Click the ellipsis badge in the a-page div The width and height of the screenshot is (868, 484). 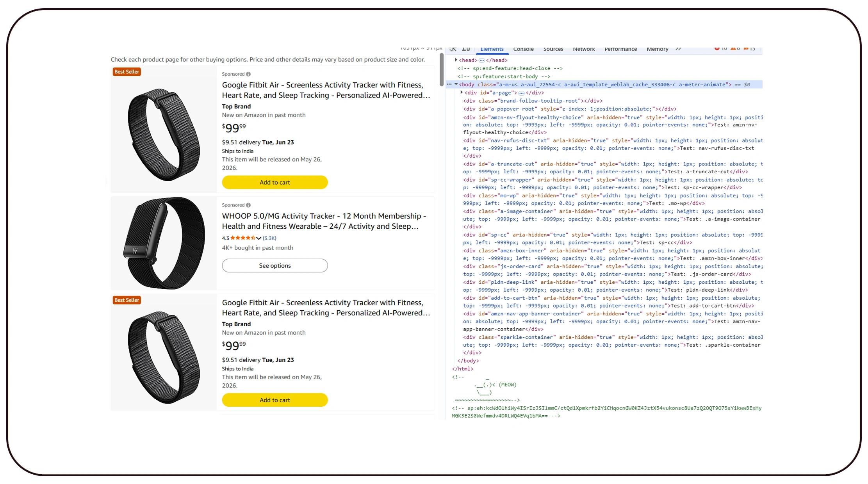[522, 93]
